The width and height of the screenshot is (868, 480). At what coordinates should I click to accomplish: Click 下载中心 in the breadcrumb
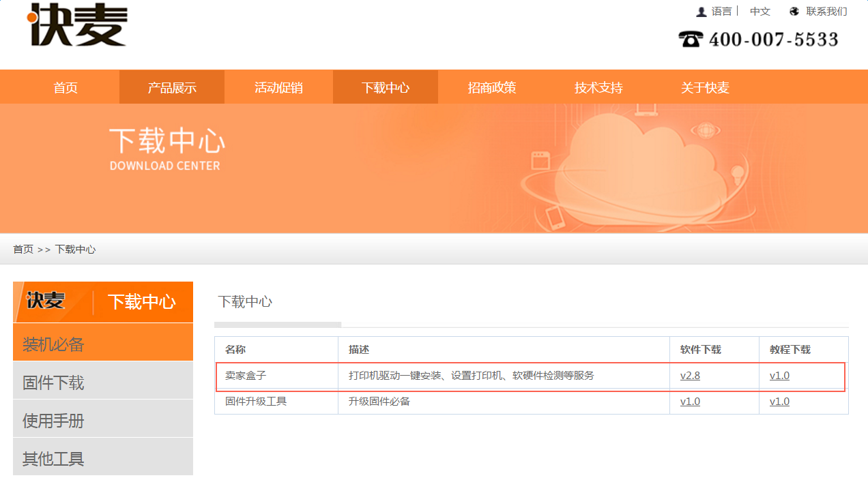point(75,250)
